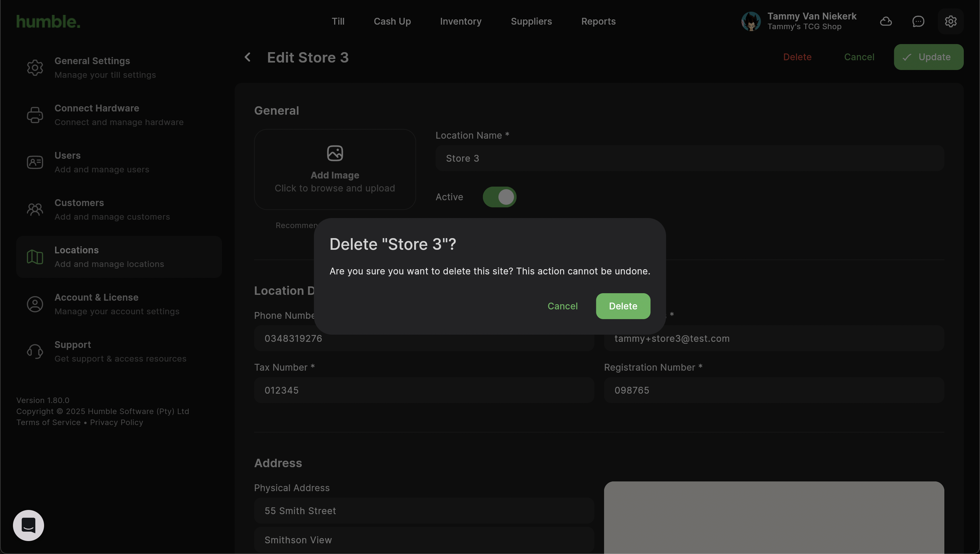
Task: Toggle the Active switch off
Action: click(x=499, y=197)
